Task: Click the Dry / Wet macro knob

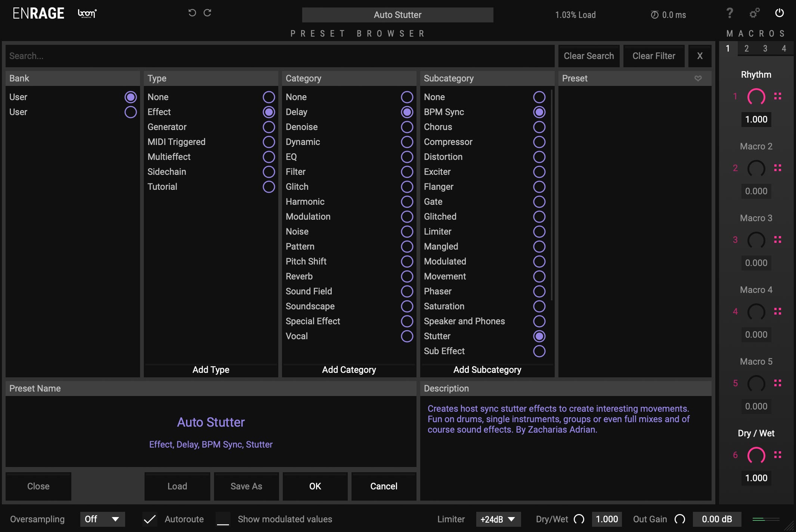Action: click(756, 455)
